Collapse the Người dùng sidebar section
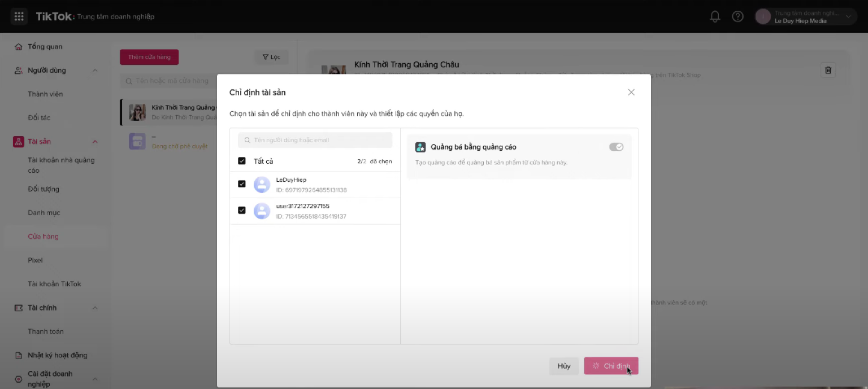The height and width of the screenshot is (389, 868). click(x=95, y=71)
